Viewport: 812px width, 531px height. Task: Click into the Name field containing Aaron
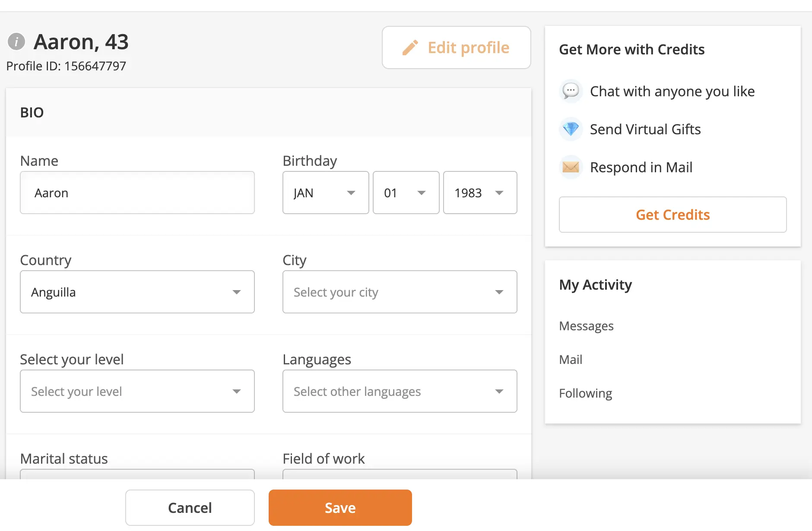(137, 193)
